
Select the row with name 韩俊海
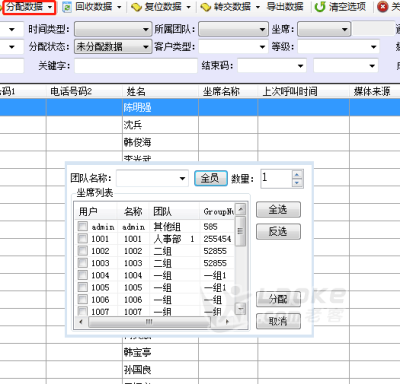pyautogui.click(x=200, y=142)
